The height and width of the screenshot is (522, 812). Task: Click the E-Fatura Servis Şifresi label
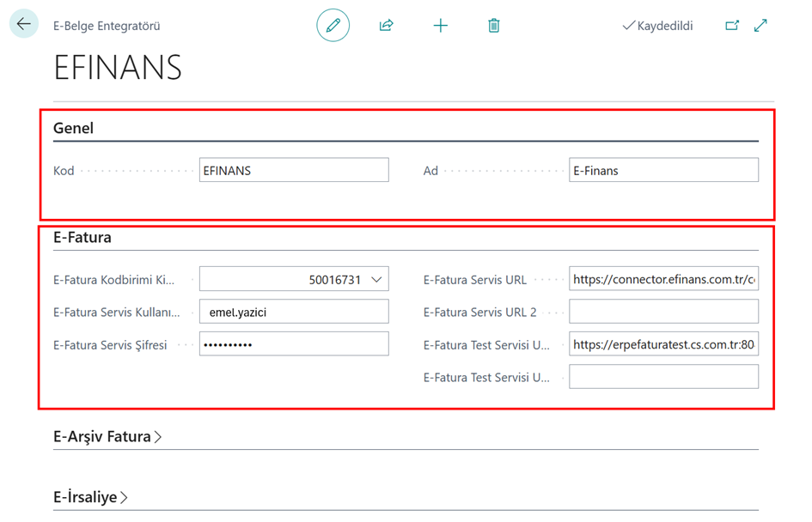coord(110,345)
